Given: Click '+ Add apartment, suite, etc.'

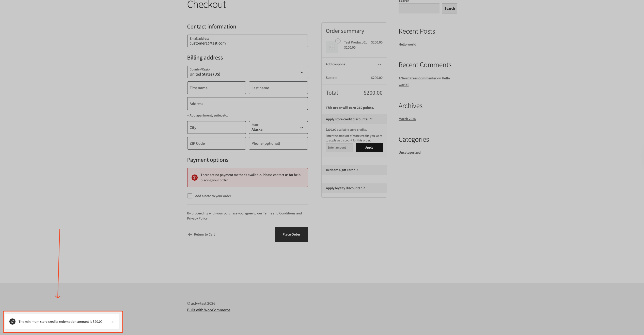Looking at the screenshot, I should coord(207,115).
